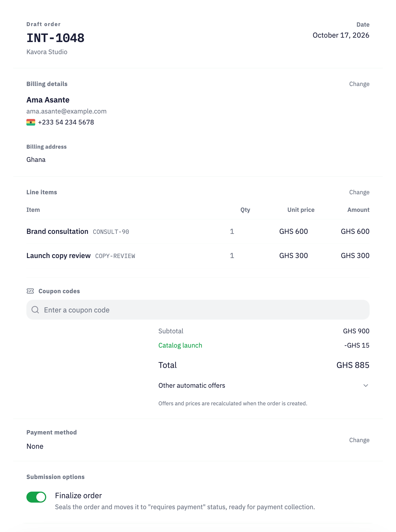Click the date October 17, 2026
This screenshot has width=396, height=532.
tap(341, 35)
